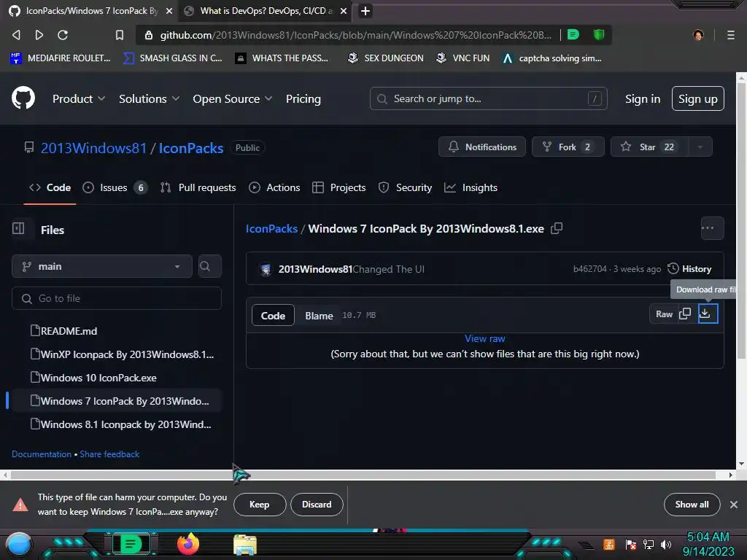Open a new browser tab with plus button
The image size is (747, 560).
point(365,11)
